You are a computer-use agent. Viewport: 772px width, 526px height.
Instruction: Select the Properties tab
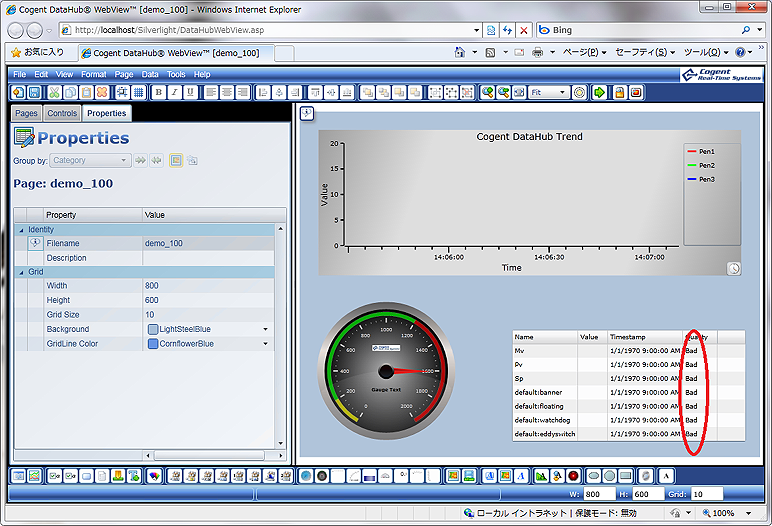tap(107, 113)
